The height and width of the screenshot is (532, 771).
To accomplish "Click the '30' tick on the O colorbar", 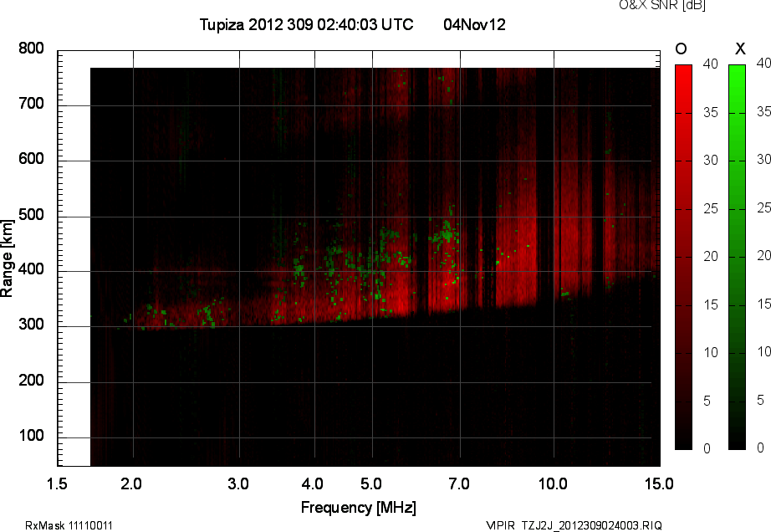I will pyautogui.click(x=711, y=161).
